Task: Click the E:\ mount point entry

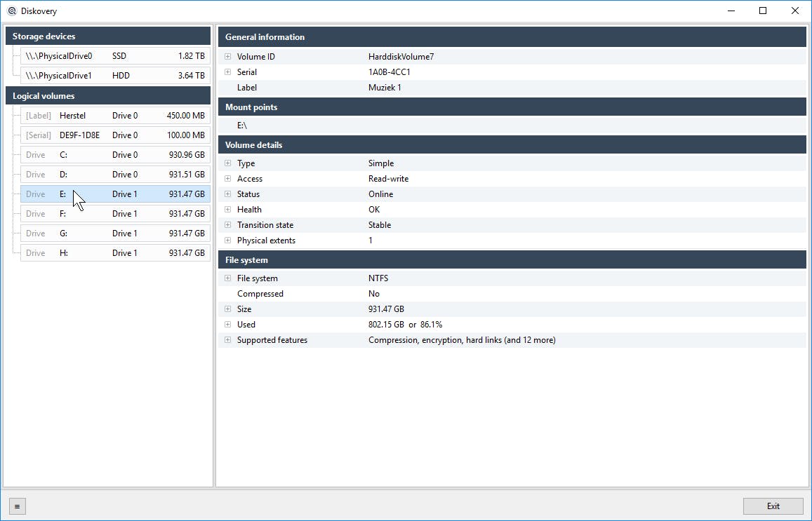Action: pos(242,126)
